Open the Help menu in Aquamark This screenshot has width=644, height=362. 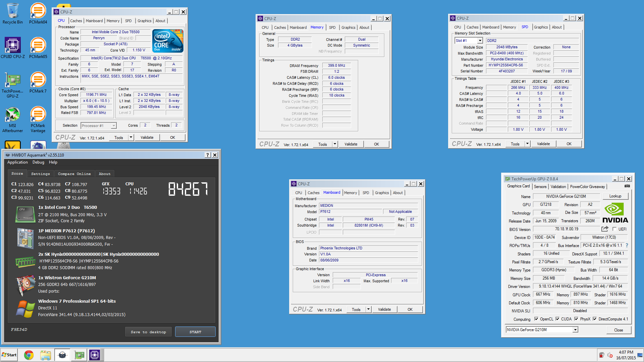[x=53, y=162]
